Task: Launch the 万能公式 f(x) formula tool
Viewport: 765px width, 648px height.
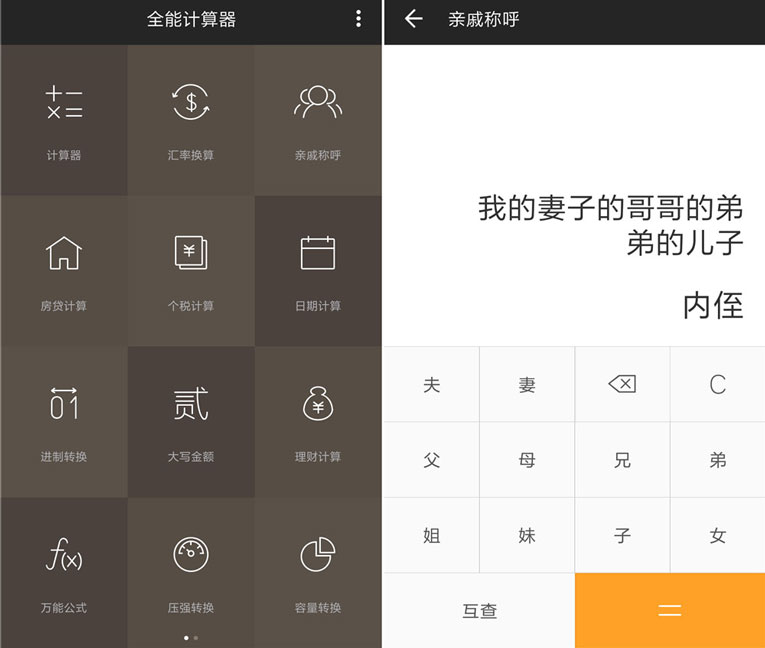Action: tap(64, 572)
